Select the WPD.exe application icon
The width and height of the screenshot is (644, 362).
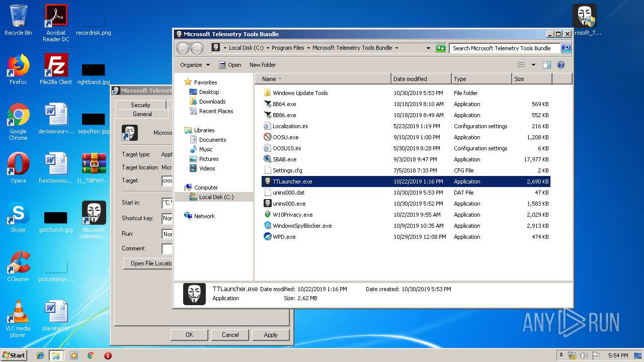coord(268,237)
